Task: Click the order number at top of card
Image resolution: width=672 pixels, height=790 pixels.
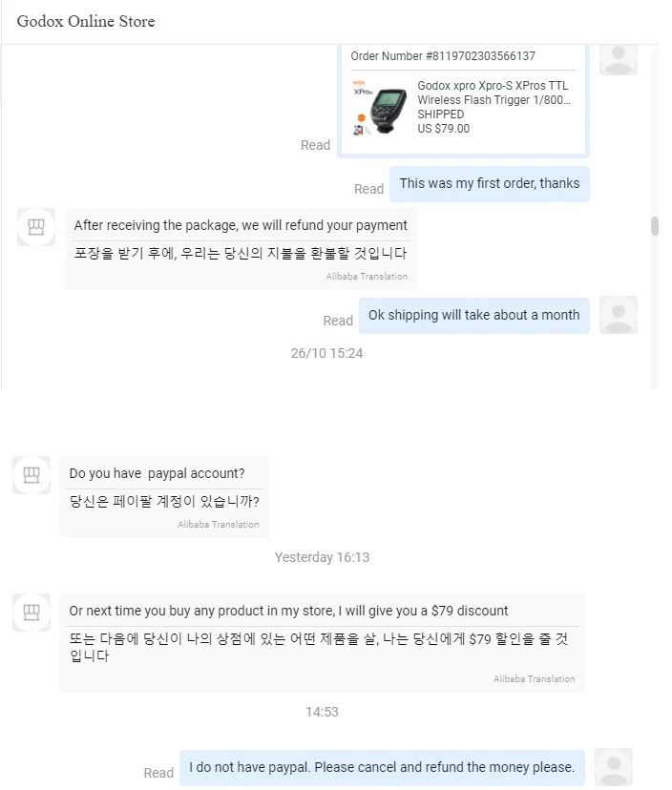Action: 443,56
